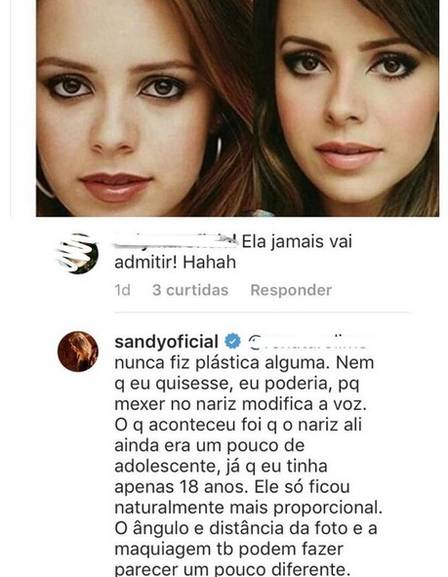Viewport: 448px width, 577px height.
Task: Tap the first commenter's striped avatar
Action: 78,254
